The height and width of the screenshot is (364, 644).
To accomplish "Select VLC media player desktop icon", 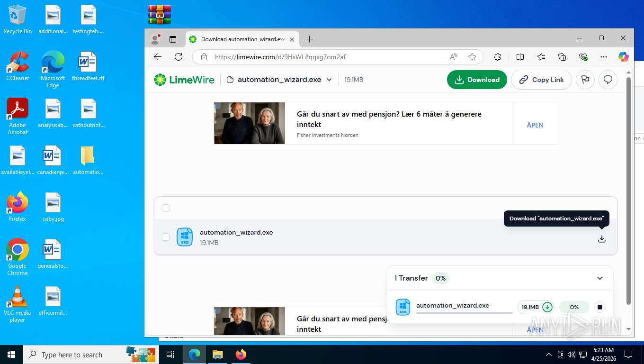I will coord(18,304).
